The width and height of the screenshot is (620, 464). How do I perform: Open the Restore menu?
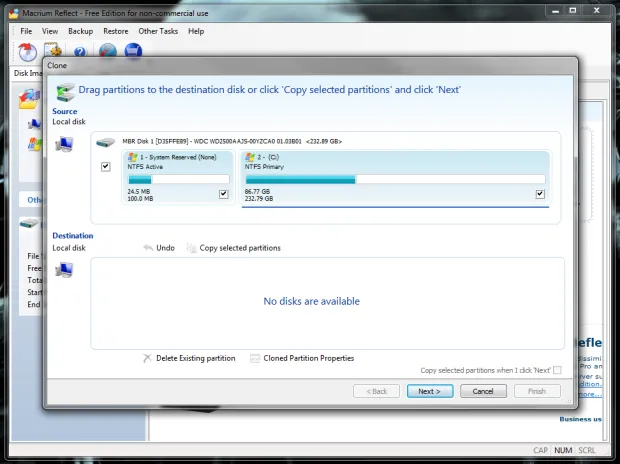(115, 31)
